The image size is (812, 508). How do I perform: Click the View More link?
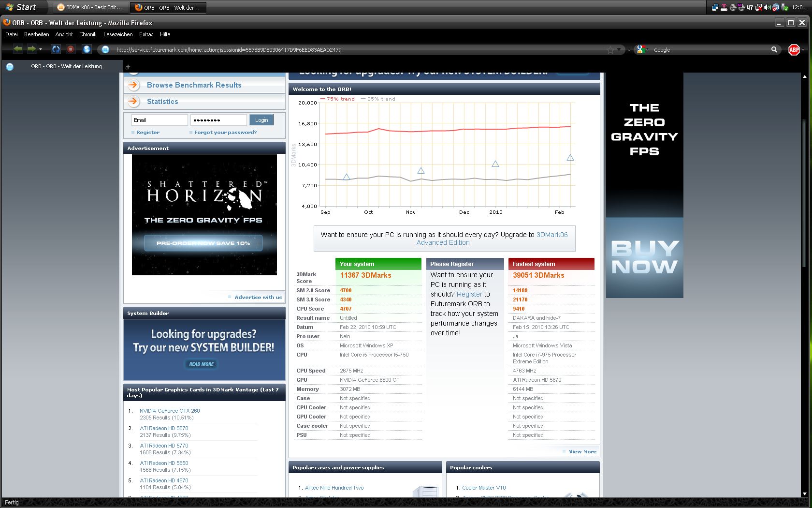pyautogui.click(x=582, y=451)
